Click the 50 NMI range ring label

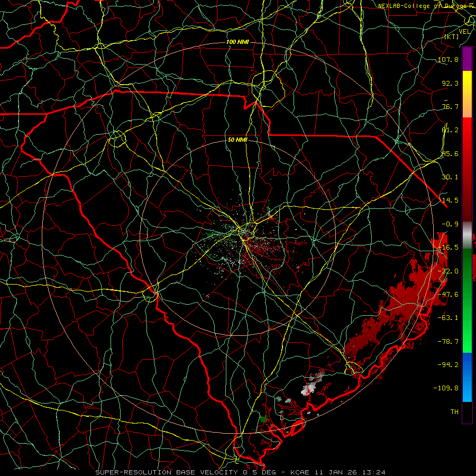tap(237, 140)
